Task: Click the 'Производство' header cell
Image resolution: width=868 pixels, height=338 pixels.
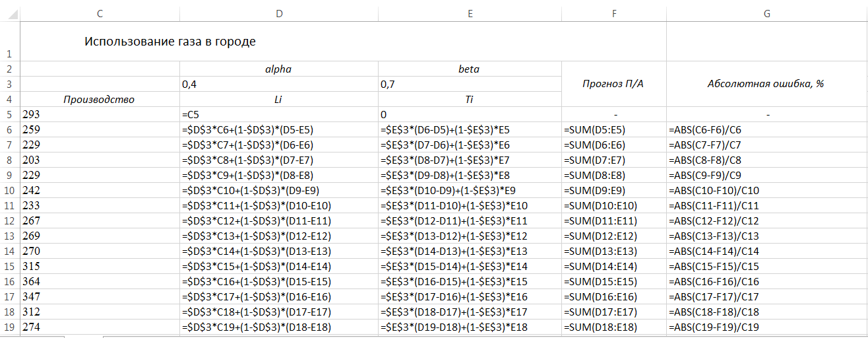Action: point(99,100)
